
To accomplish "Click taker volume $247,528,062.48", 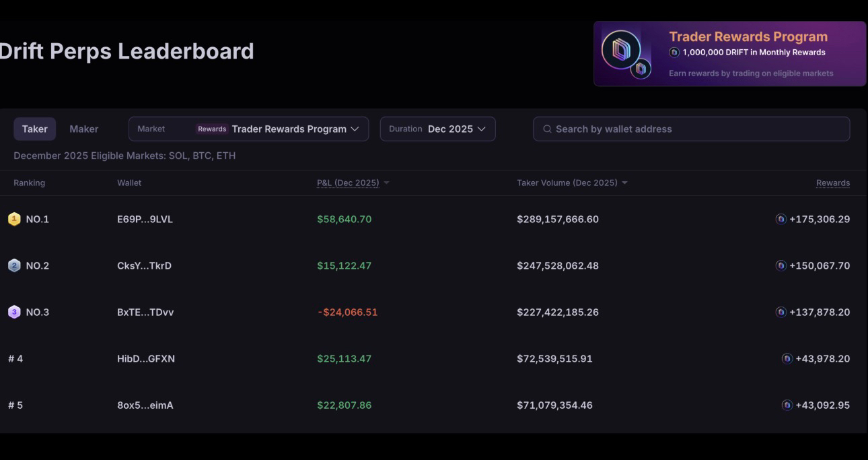I will click(557, 265).
